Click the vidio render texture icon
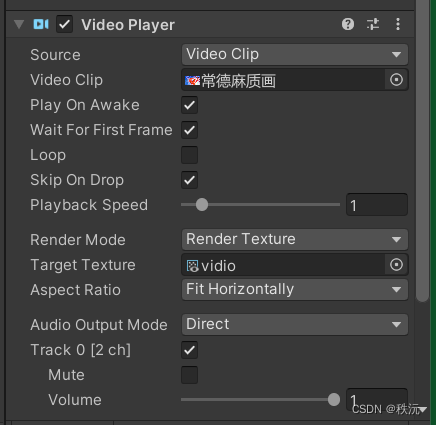Screen dimensions: 436x425 pyautogui.click(x=192, y=266)
